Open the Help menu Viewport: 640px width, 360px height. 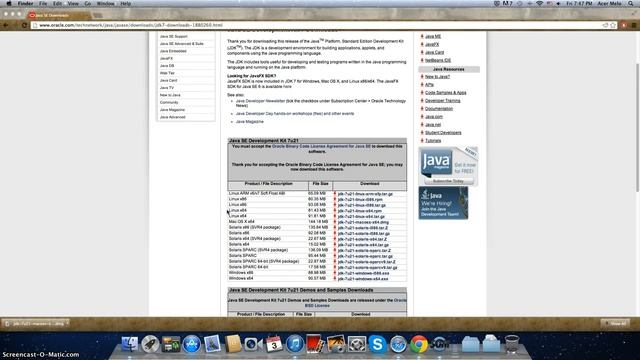point(126,3)
